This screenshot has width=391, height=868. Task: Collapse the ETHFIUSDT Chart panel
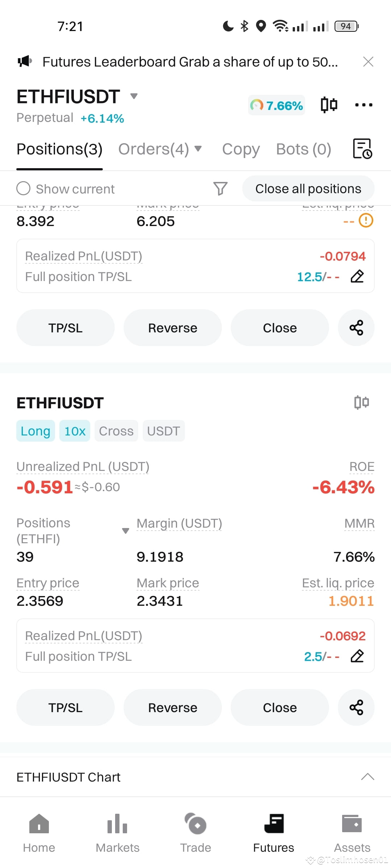[367, 776]
